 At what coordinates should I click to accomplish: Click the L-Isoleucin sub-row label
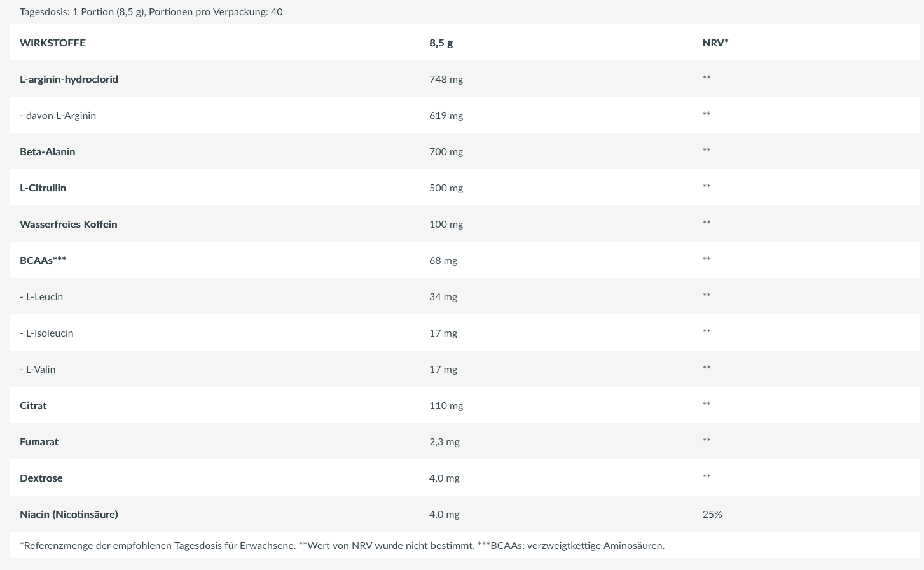(46, 333)
